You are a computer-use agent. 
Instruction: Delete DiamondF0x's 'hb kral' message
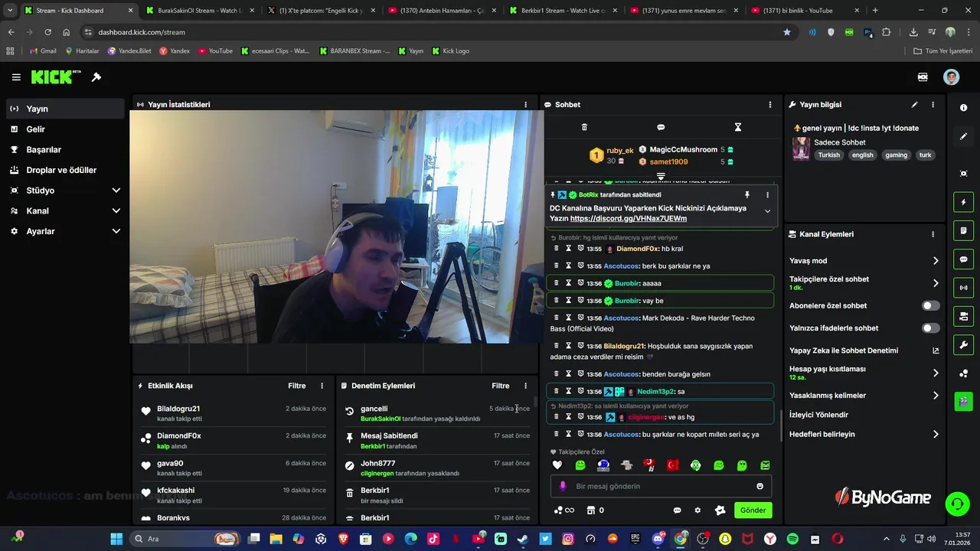[x=557, y=249]
